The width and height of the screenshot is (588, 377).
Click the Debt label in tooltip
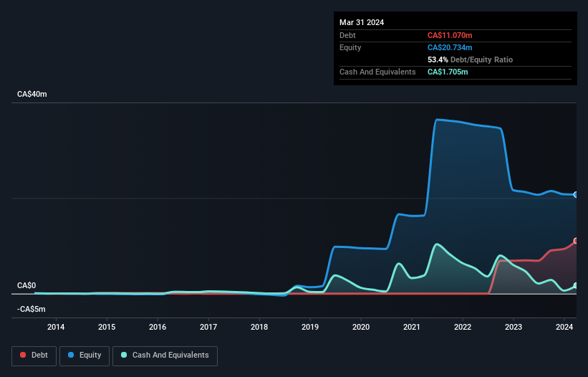(347, 35)
